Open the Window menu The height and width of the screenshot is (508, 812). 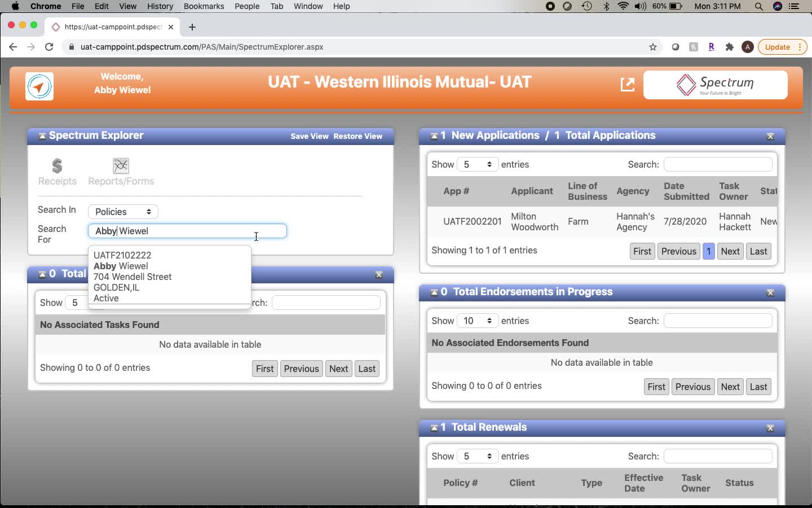coord(308,6)
